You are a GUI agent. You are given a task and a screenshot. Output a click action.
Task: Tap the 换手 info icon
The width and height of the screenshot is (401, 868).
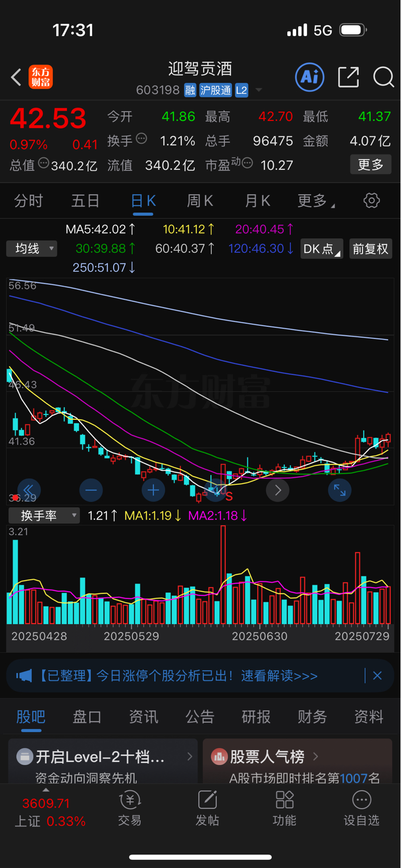pyautogui.click(x=141, y=139)
